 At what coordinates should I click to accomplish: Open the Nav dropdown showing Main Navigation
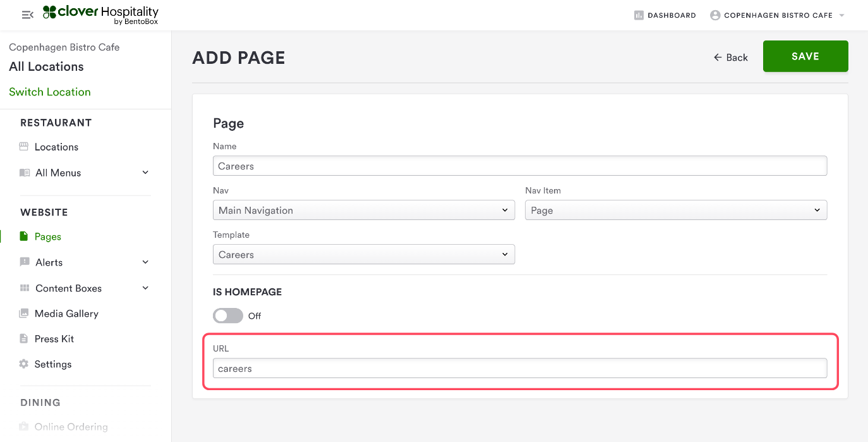[363, 211]
